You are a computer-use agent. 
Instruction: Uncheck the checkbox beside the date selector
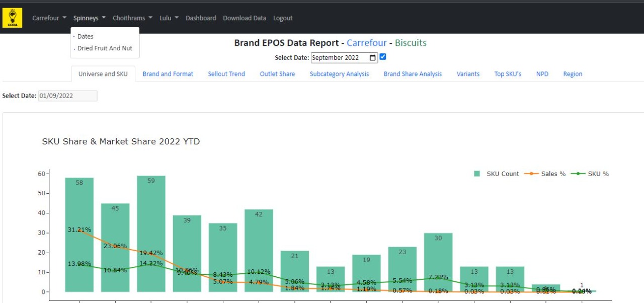coord(383,57)
